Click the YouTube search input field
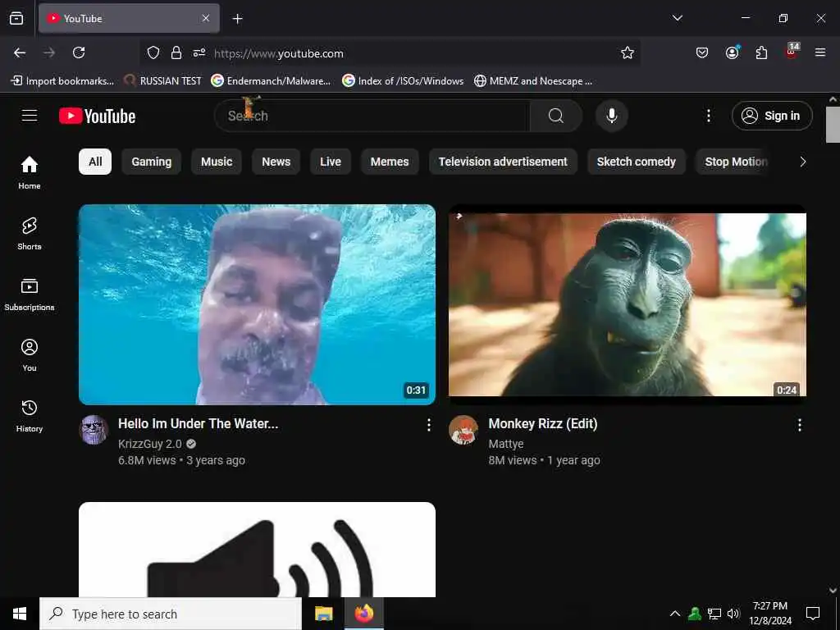840x630 pixels. click(x=372, y=116)
